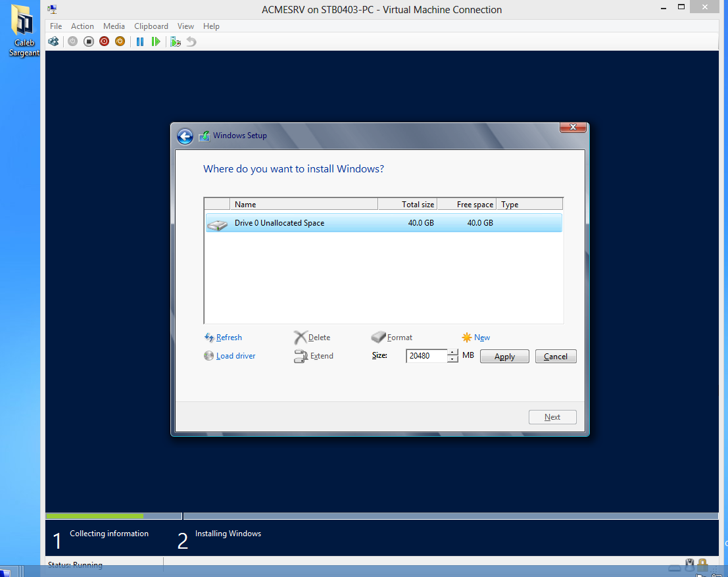The width and height of the screenshot is (728, 577).
Task: Click the Windows Setup title icon
Action: click(204, 136)
